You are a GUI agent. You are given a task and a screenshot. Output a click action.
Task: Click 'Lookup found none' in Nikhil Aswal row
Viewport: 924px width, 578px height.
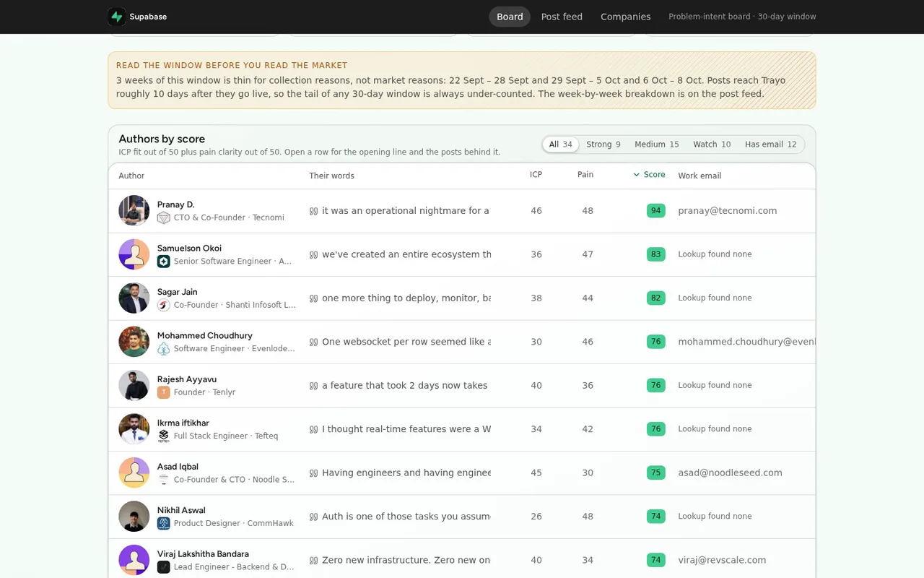[715, 516]
